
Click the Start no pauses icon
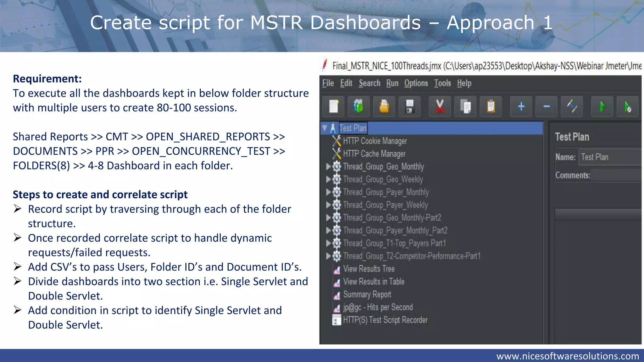[x=628, y=107]
